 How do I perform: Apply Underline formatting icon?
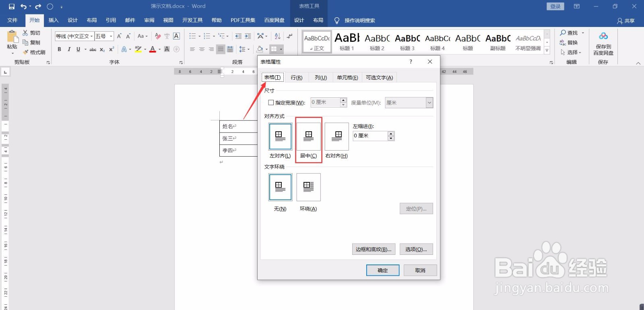78,49
